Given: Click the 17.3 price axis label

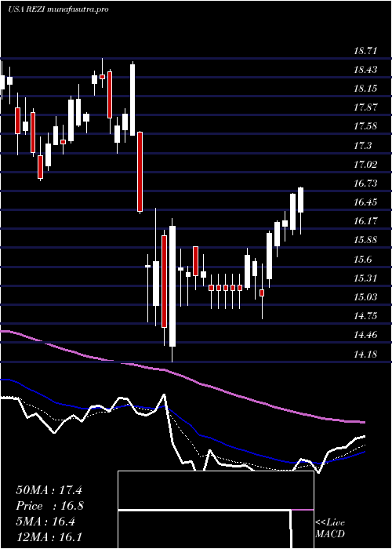Looking at the screenshot, I should 362,146.
